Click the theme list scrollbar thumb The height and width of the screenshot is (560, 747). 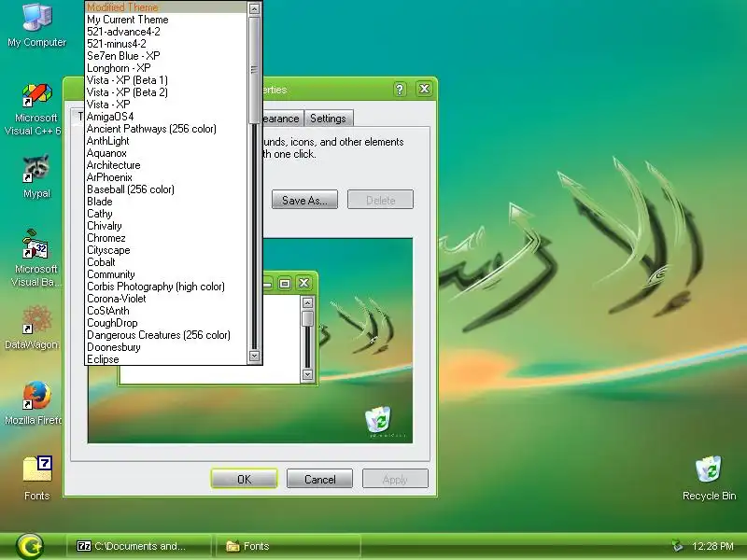pos(254,70)
